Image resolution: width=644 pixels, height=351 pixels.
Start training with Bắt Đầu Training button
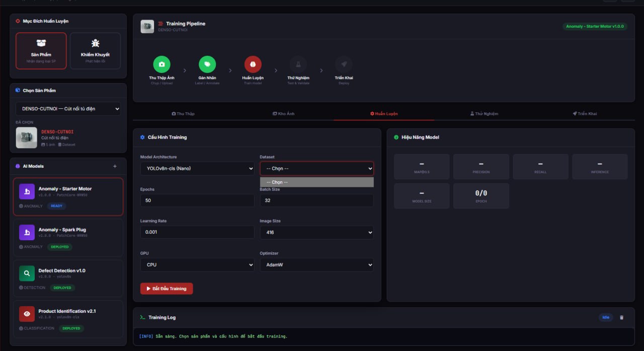[167, 289]
